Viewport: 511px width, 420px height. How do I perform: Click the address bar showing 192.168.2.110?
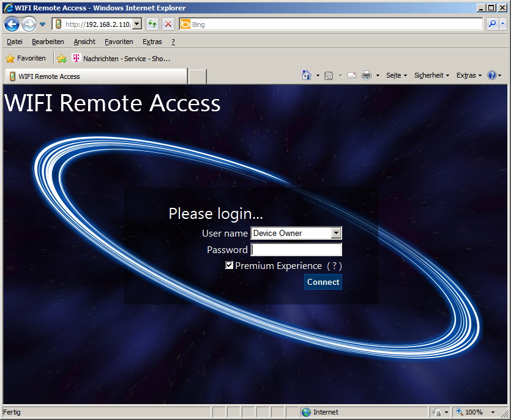coord(97,24)
